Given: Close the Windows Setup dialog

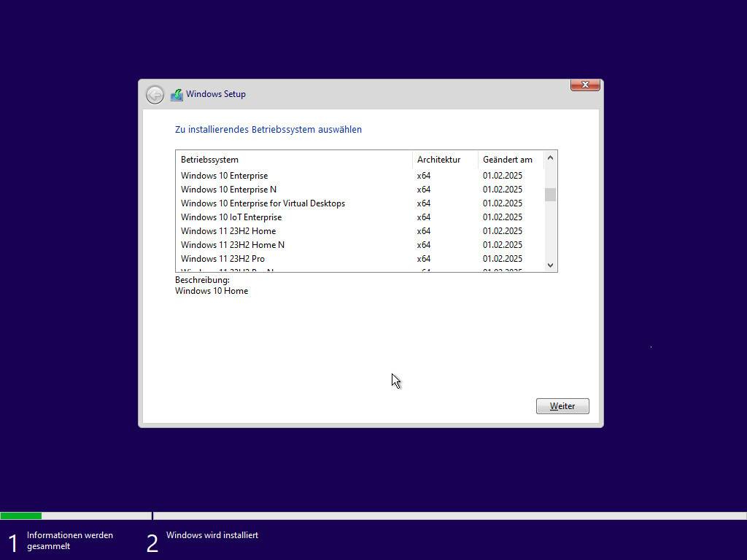Looking at the screenshot, I should pos(584,85).
